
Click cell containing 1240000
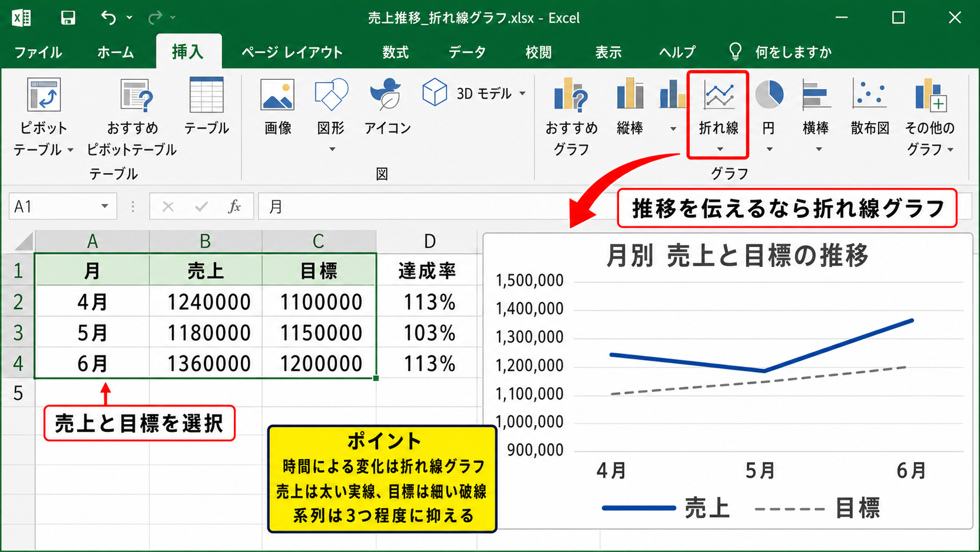click(x=206, y=302)
